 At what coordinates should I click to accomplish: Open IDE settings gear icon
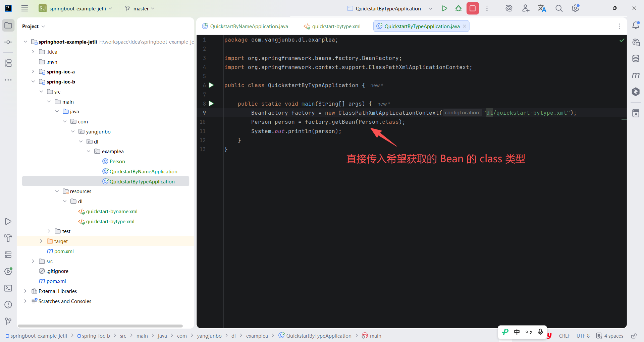click(576, 8)
